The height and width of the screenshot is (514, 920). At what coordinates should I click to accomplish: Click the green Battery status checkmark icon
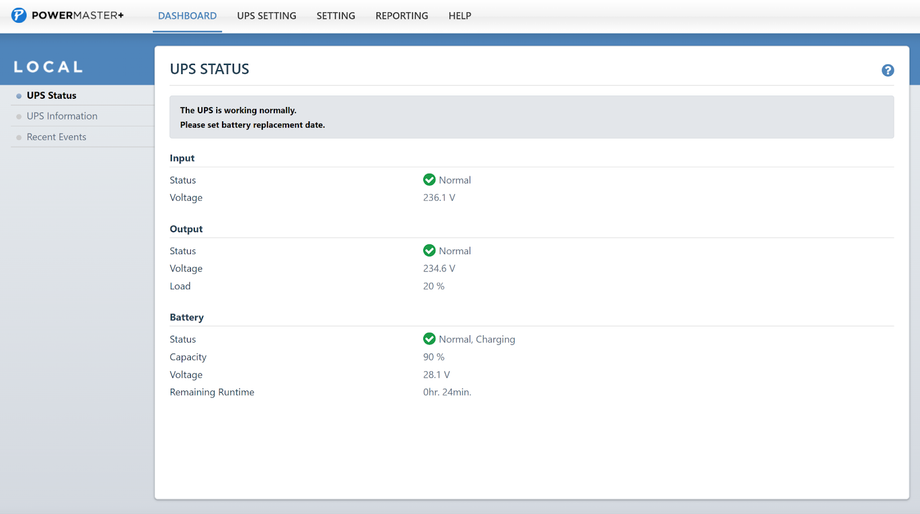(x=429, y=339)
